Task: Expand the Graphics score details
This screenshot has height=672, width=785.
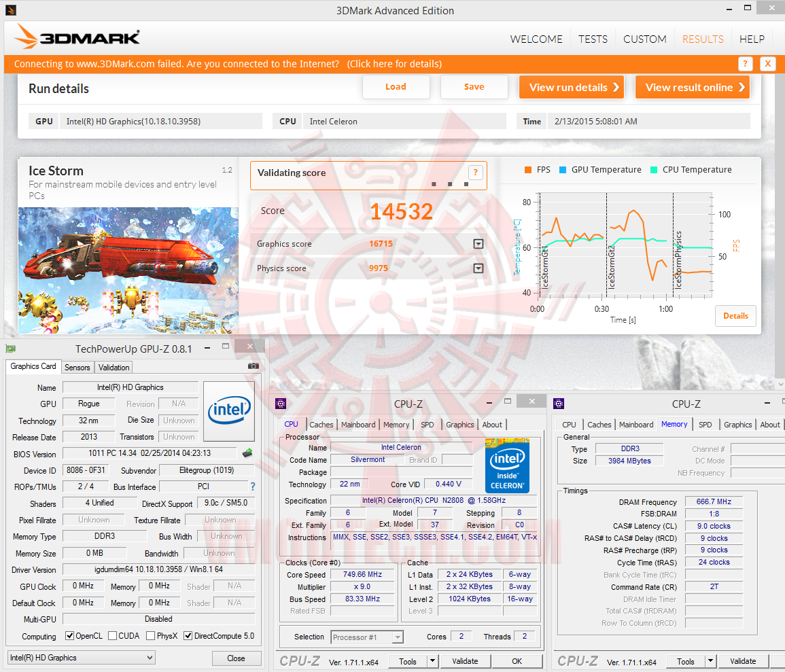Action: [478, 244]
